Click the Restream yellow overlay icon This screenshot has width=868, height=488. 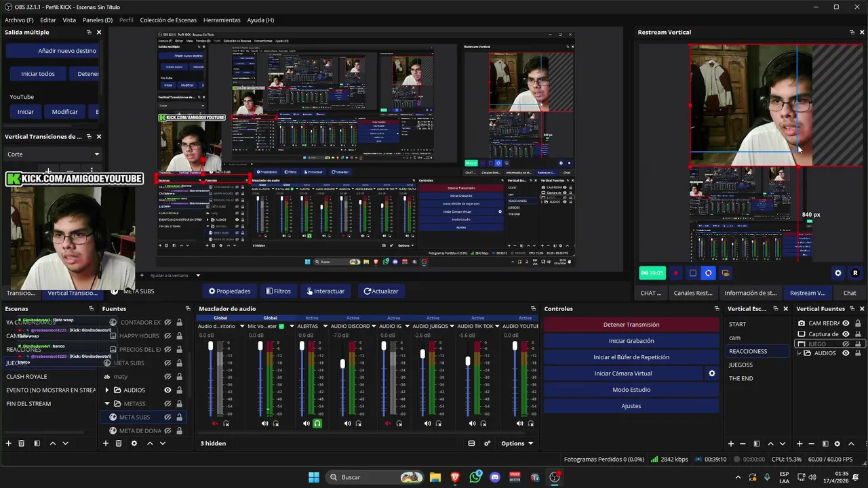(x=726, y=273)
